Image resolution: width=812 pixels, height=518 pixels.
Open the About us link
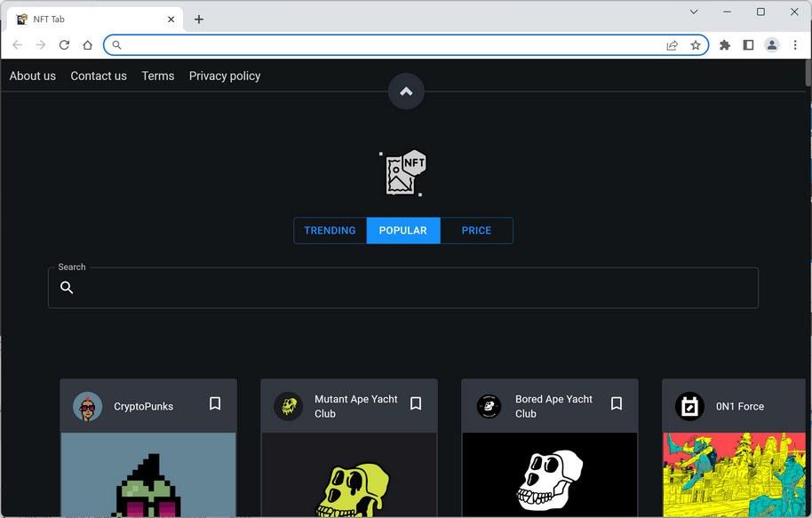point(33,76)
